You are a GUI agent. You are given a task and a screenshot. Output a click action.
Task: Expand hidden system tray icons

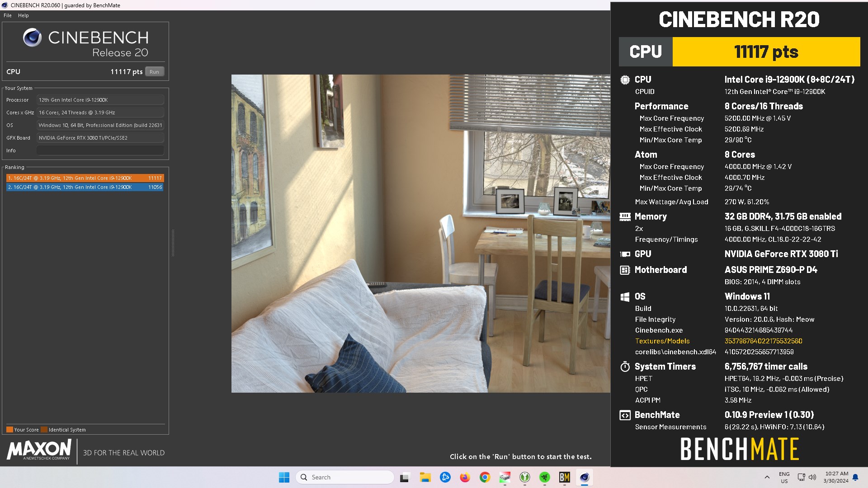pyautogui.click(x=767, y=477)
